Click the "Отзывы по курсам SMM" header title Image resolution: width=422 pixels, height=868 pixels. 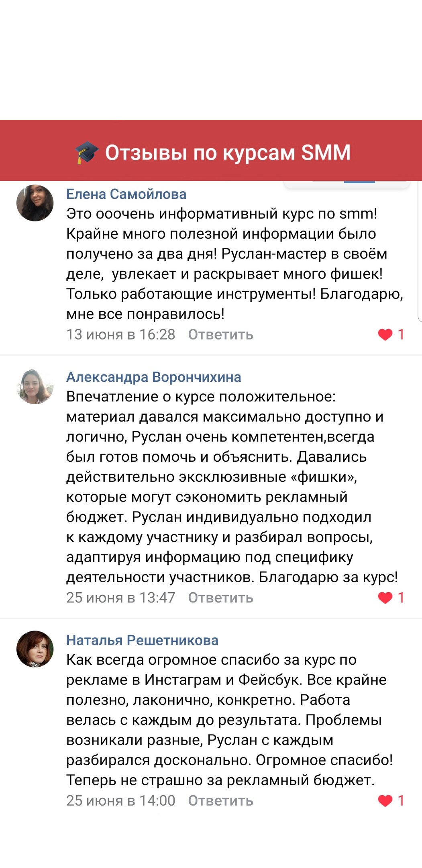point(228,153)
